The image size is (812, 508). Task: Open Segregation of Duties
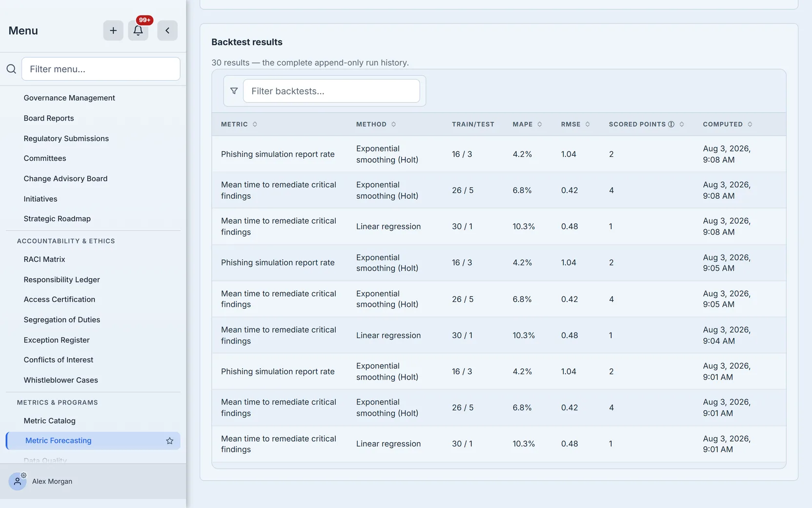click(62, 319)
